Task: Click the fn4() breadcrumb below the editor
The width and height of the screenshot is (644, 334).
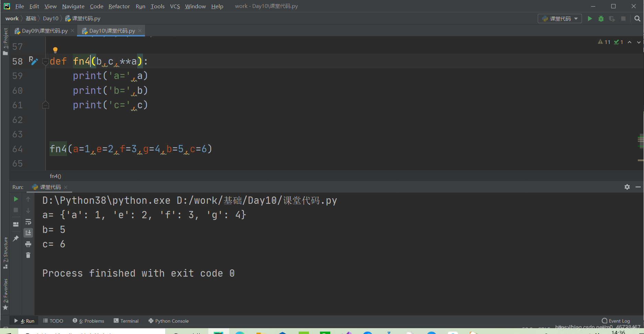Action: 55,176
